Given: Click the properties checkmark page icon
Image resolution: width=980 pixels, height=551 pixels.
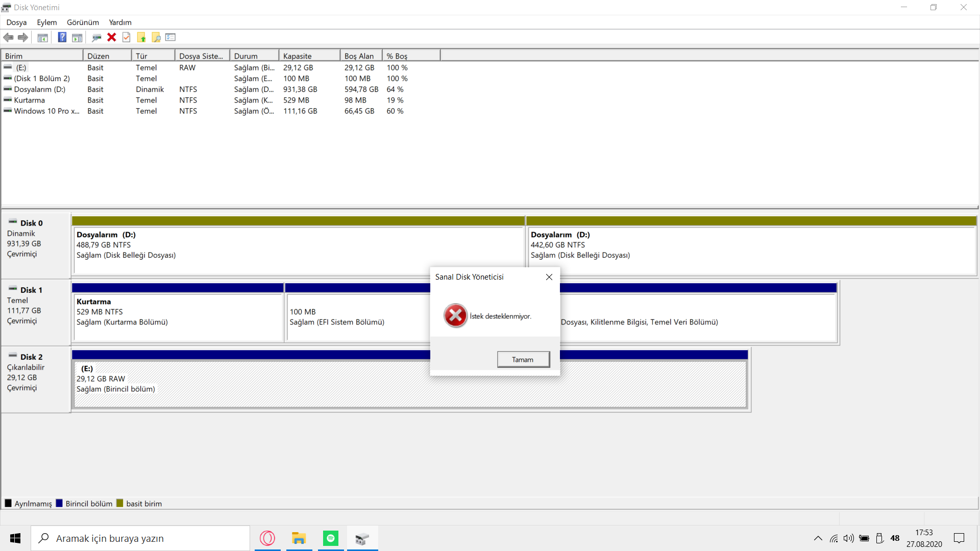Looking at the screenshot, I should tap(127, 37).
